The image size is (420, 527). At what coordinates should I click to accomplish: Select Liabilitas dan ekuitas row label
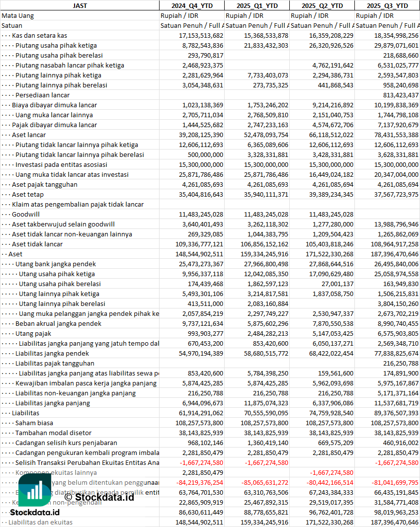[x=41, y=523]
